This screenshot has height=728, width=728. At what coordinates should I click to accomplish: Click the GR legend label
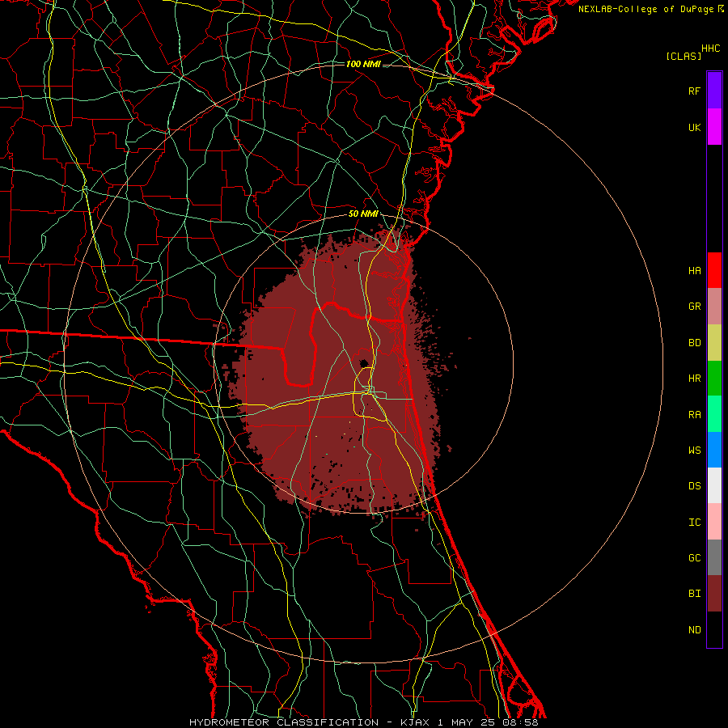[x=694, y=307]
